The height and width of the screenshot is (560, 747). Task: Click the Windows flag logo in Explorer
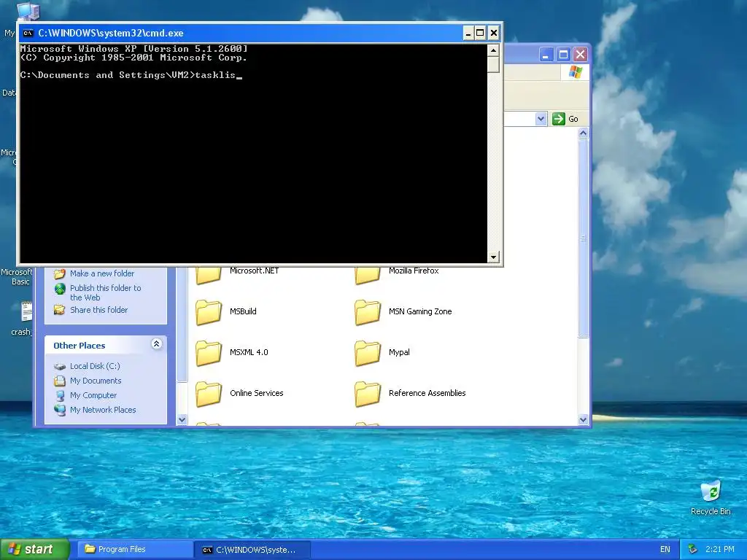(576, 72)
